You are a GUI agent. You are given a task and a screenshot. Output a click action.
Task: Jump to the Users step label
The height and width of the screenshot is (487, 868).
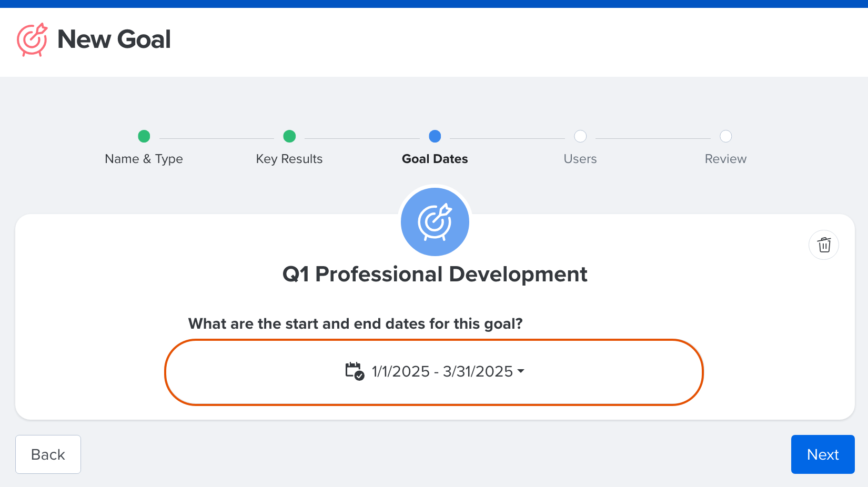click(x=580, y=159)
